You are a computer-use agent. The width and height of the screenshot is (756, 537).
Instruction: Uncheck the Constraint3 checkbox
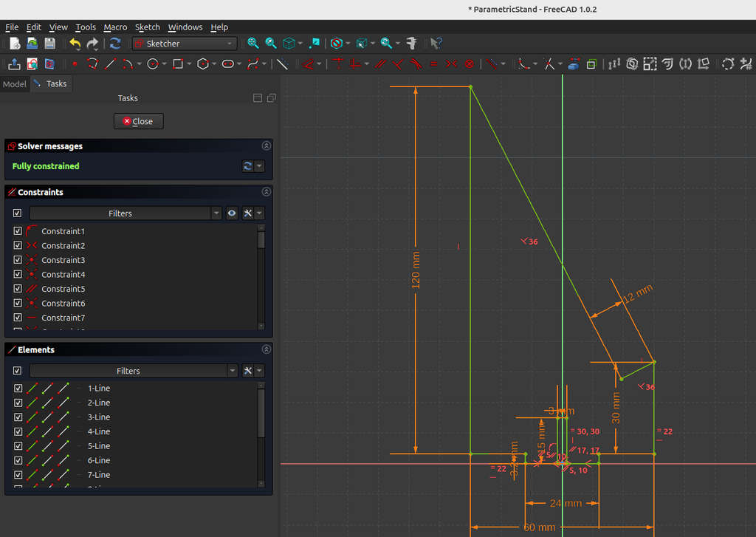18,260
